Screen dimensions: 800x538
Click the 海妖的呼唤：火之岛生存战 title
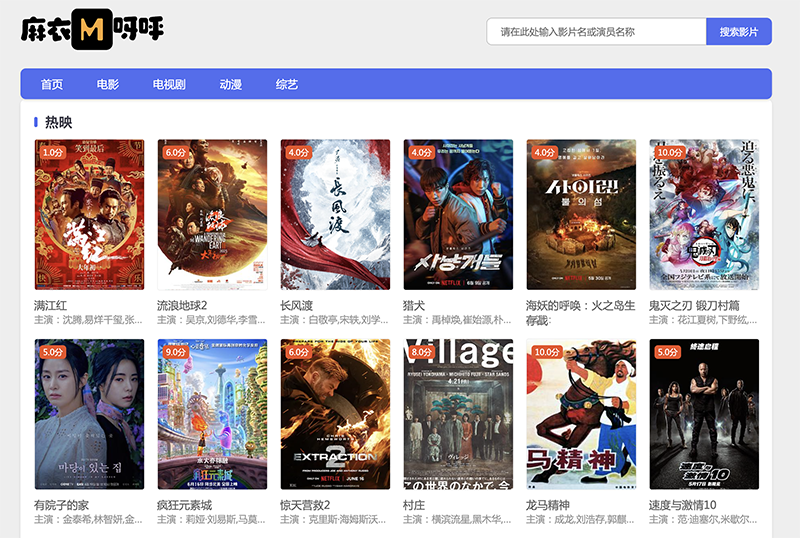(581, 312)
